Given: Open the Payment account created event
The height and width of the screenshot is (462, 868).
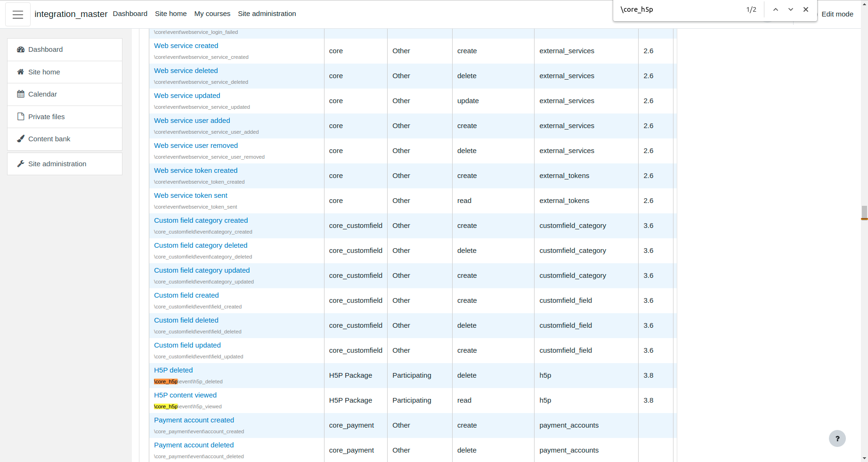Looking at the screenshot, I should (x=194, y=420).
